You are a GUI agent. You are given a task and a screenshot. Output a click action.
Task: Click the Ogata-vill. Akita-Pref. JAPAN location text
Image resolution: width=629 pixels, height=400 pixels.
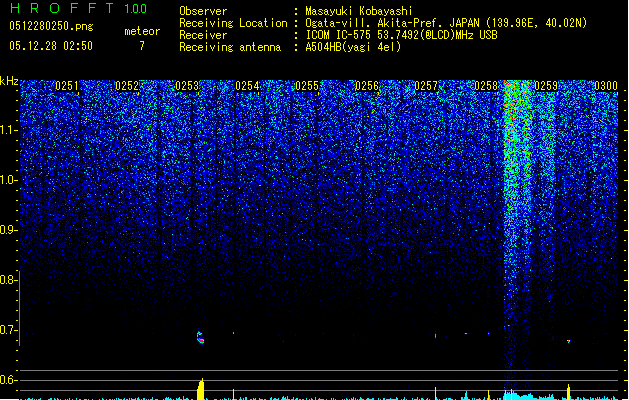[446, 23]
